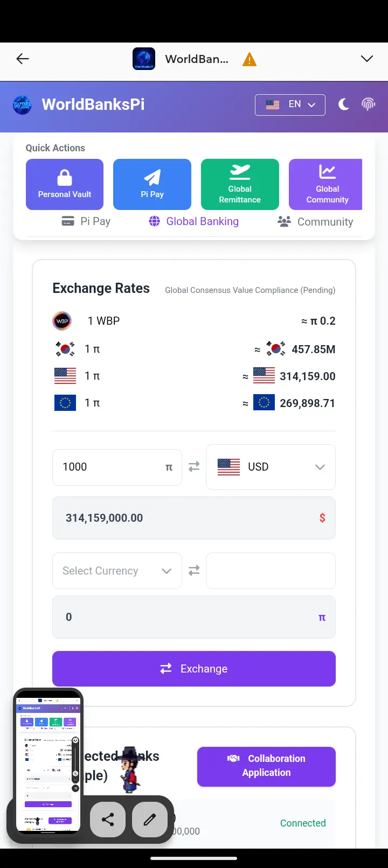This screenshot has width=388, height=868.
Task: Tap the back arrow icon
Action: tap(23, 59)
